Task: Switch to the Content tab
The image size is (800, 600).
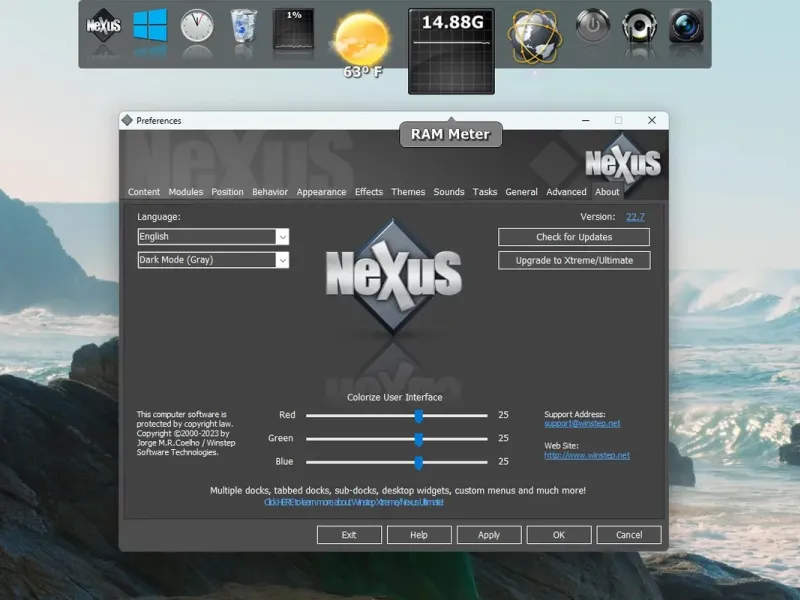Action: coord(144,192)
